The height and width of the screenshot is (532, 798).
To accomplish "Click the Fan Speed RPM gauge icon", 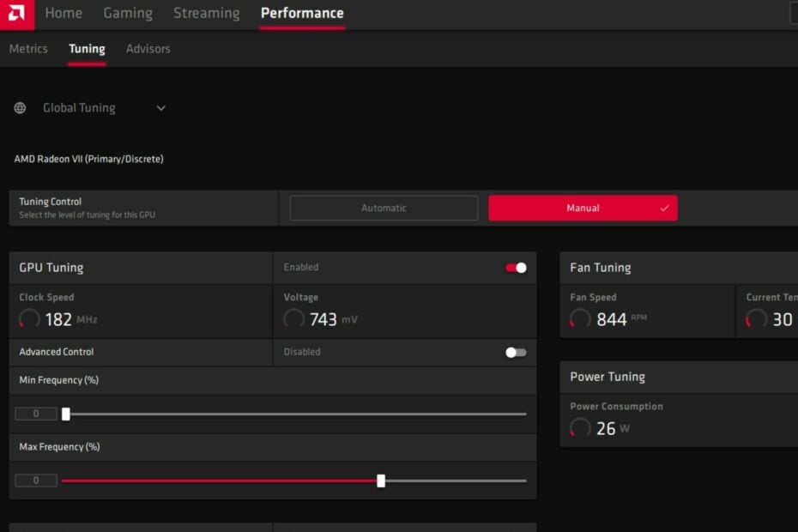I will 578,318.
